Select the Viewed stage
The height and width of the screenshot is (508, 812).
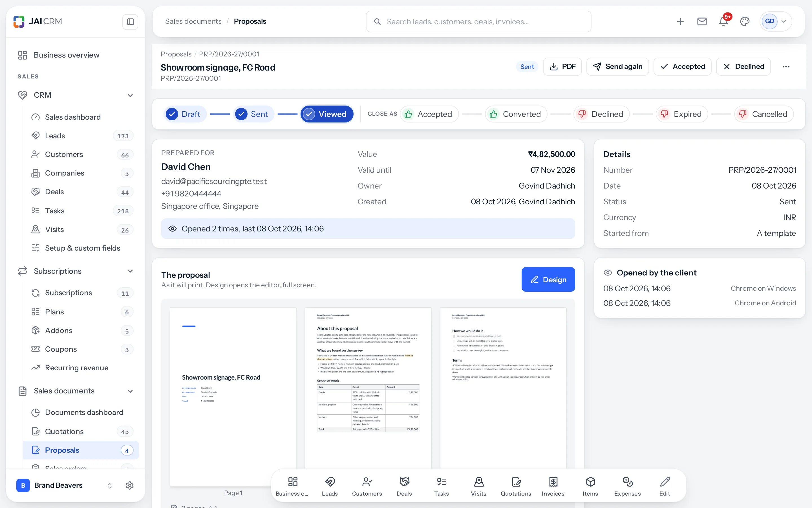[327, 114]
